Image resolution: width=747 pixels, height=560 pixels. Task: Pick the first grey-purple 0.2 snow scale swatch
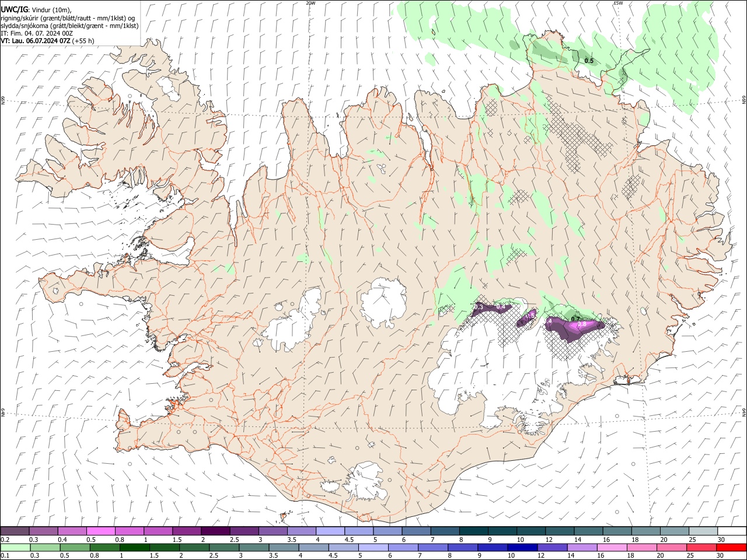pyautogui.click(x=15, y=531)
